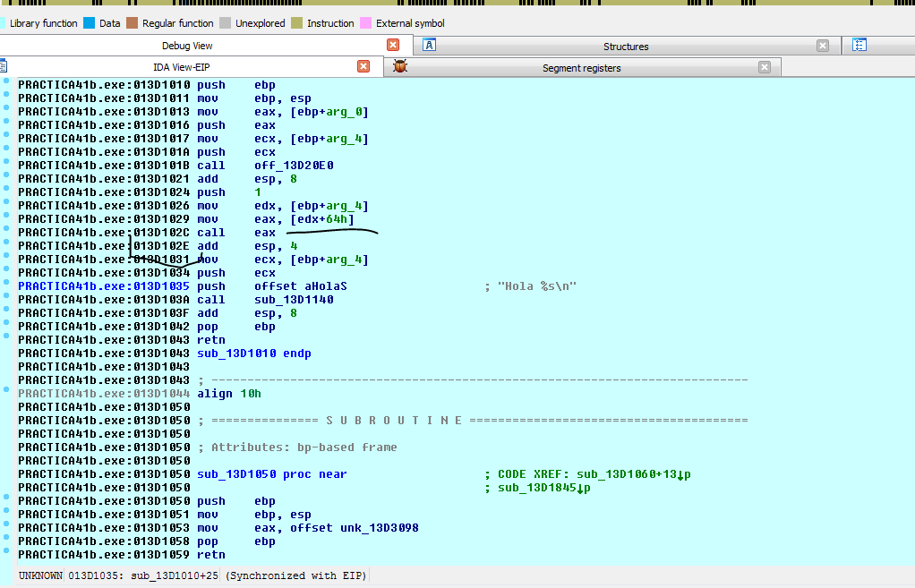
Task: Close the Segment registers tab
Action: pyautogui.click(x=764, y=67)
